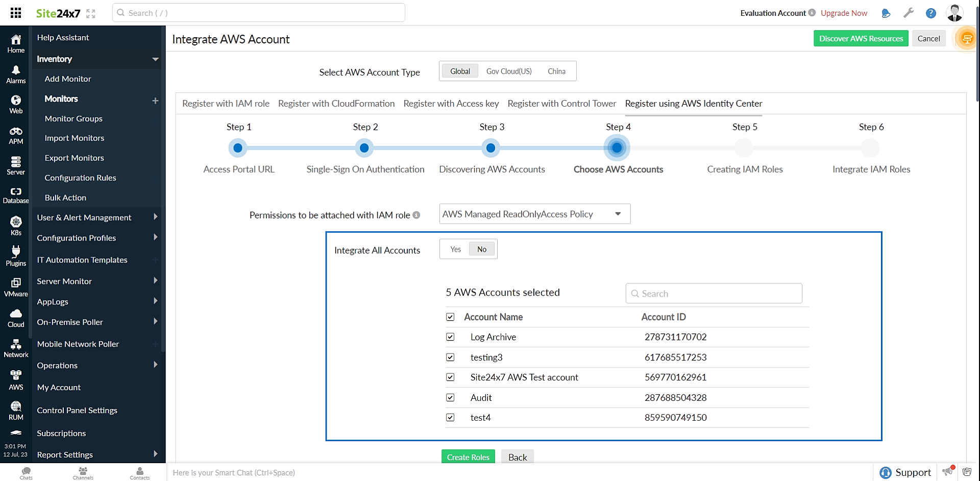
Task: Uncheck Site24x7 AWS Test account checkbox
Action: tap(450, 377)
